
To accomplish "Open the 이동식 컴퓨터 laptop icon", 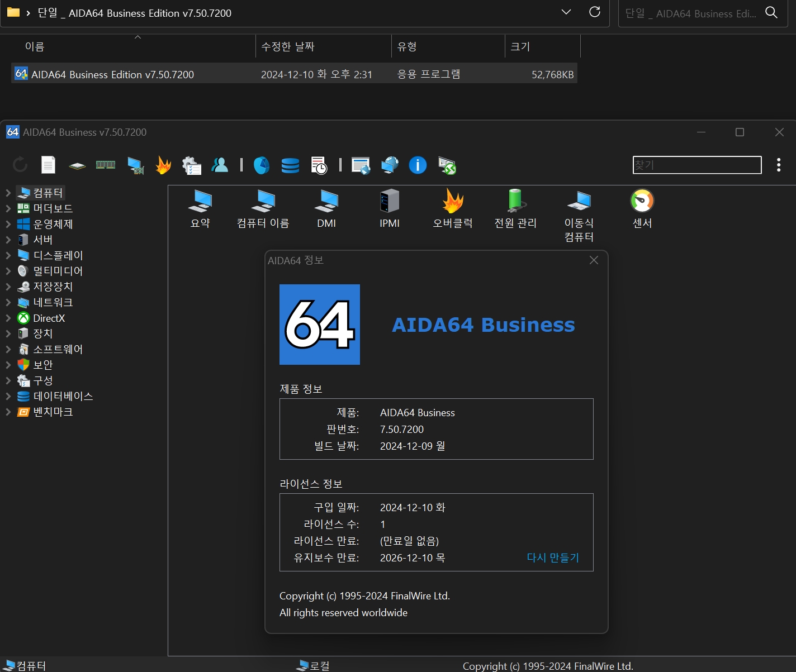I will (579, 216).
